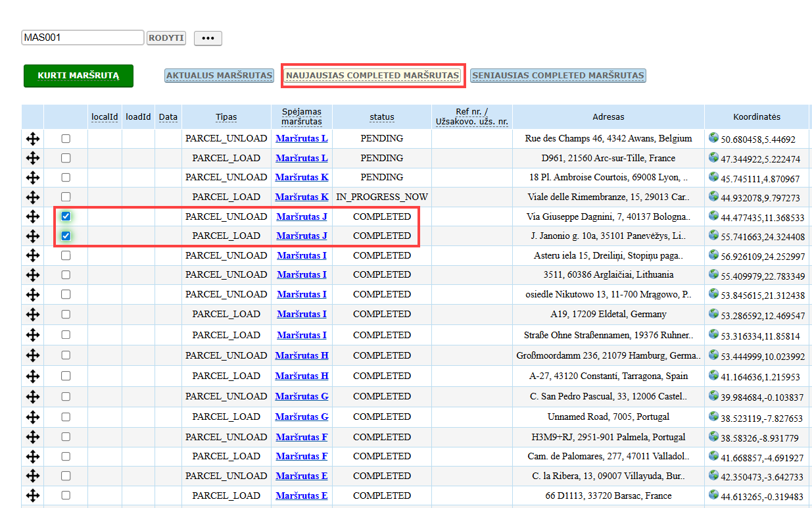Tick checkbox for Hamburg row
812x508 pixels.
coord(66,355)
